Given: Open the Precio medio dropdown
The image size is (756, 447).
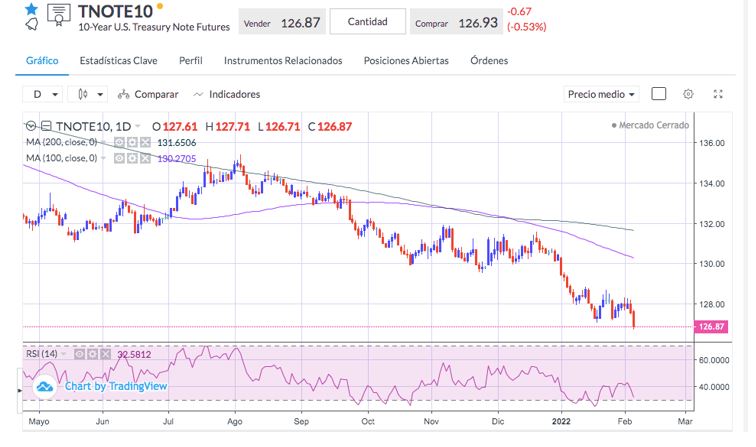Looking at the screenshot, I should pos(601,95).
